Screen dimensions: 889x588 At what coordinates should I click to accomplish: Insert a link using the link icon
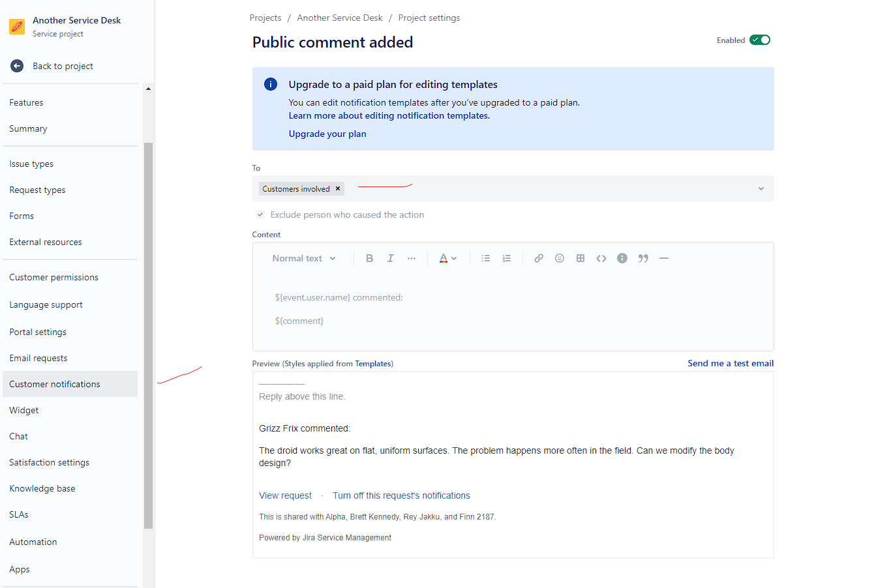(538, 257)
